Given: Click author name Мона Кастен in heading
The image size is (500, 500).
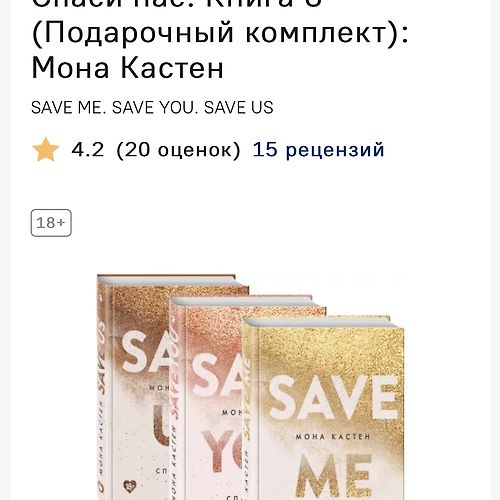Looking at the screenshot, I should point(127,68).
